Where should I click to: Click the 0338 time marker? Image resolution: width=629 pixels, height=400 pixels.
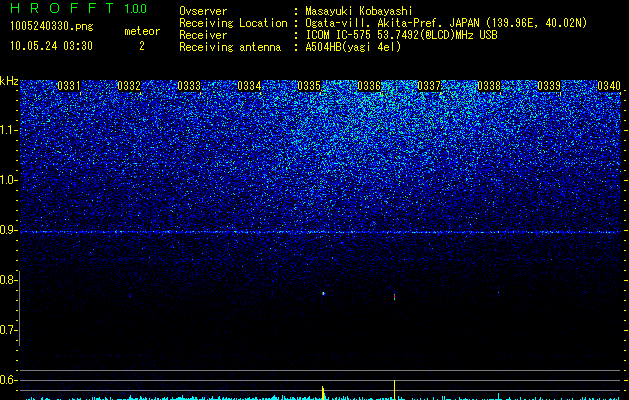pyautogui.click(x=489, y=86)
